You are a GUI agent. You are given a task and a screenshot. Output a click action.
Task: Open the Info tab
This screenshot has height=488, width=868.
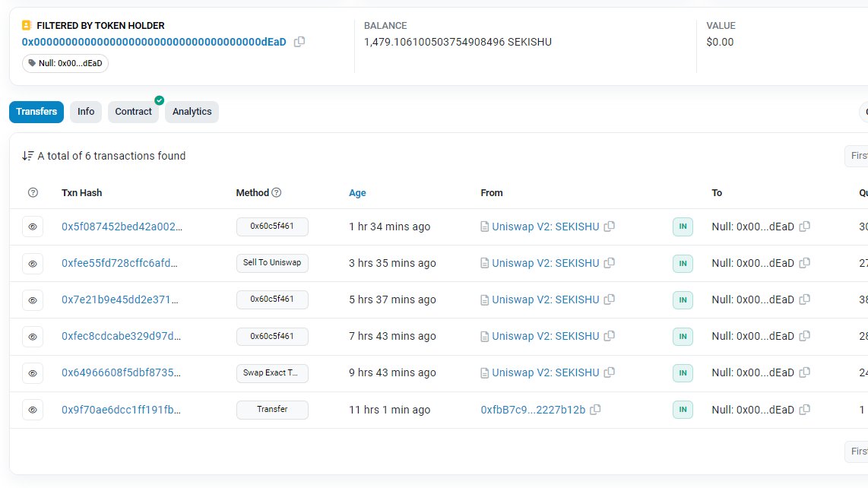tap(86, 111)
